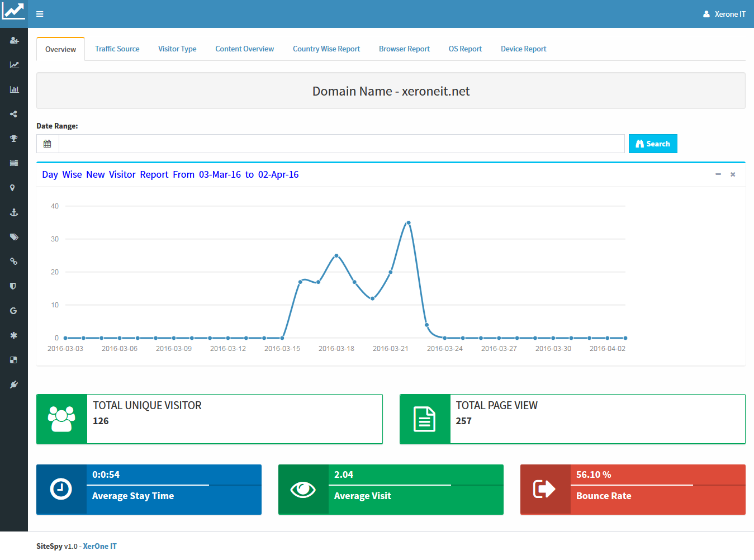This screenshot has width=754, height=560.
Task: Select the Google G sidebar icon
Action: point(13,311)
